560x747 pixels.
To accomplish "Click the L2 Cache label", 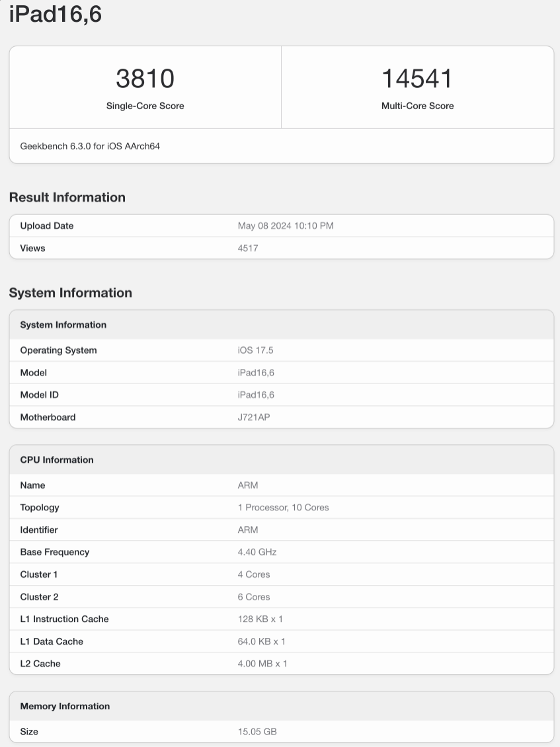I will click(40, 664).
